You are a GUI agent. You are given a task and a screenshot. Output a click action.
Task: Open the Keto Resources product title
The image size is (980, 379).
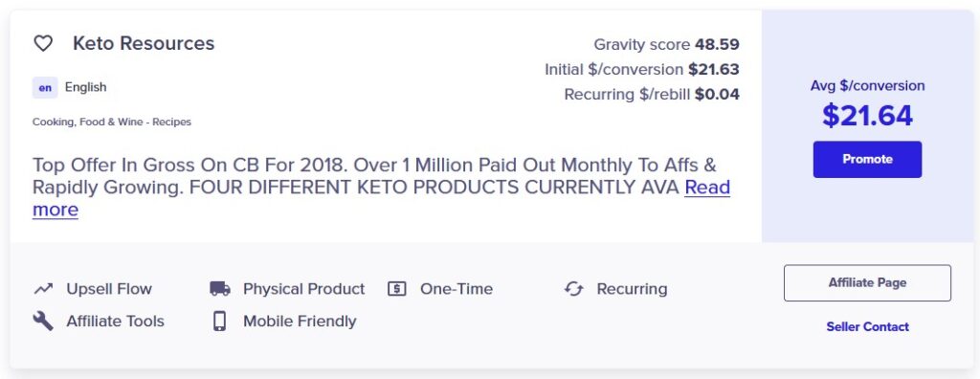[144, 43]
